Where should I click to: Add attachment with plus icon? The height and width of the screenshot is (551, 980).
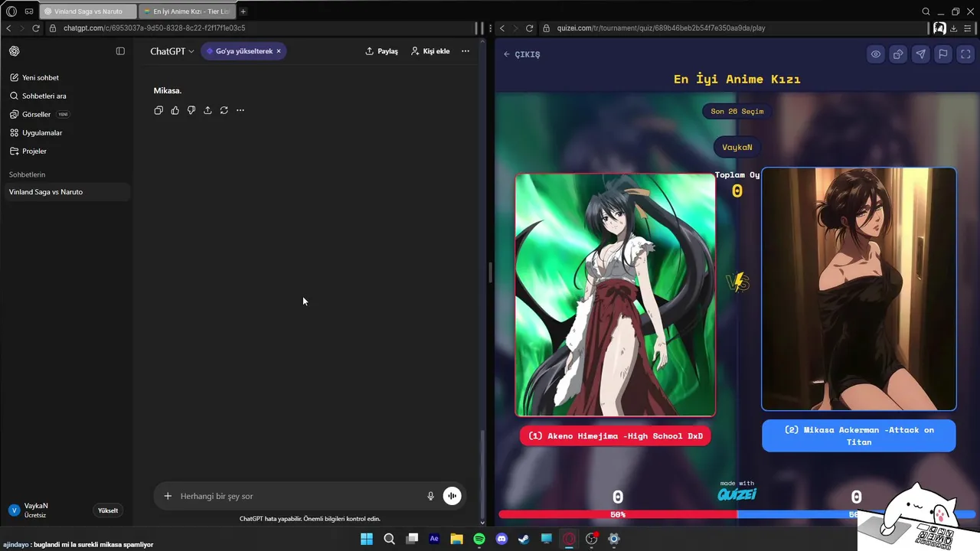168,496
